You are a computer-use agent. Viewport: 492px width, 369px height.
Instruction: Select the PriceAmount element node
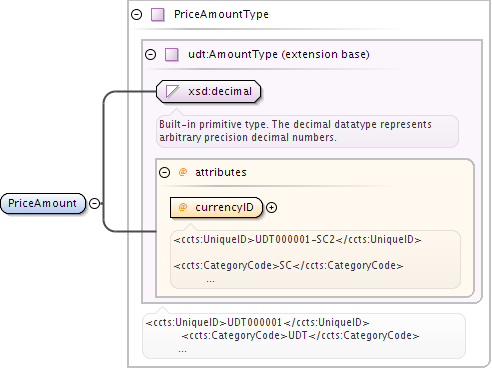pyautogui.click(x=43, y=203)
